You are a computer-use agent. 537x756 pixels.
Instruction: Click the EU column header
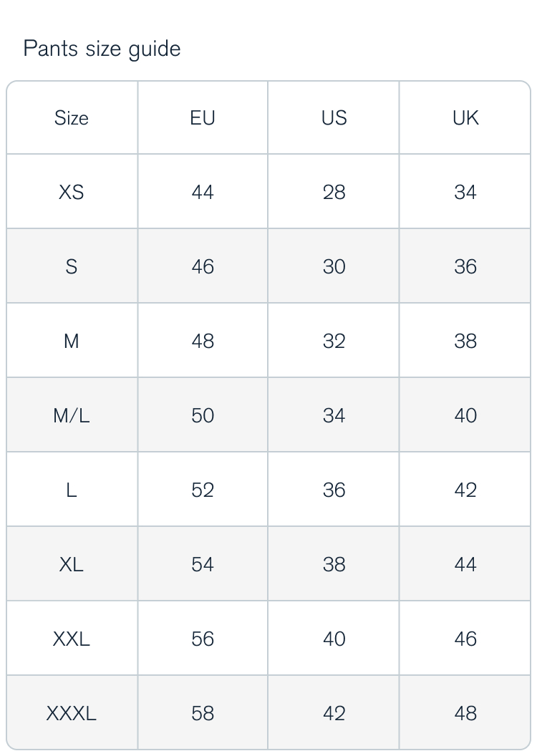[x=203, y=117]
